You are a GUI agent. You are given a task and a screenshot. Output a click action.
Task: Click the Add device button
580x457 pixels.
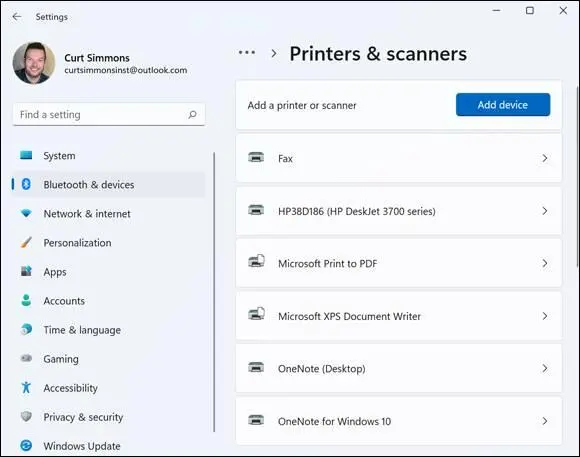503,105
